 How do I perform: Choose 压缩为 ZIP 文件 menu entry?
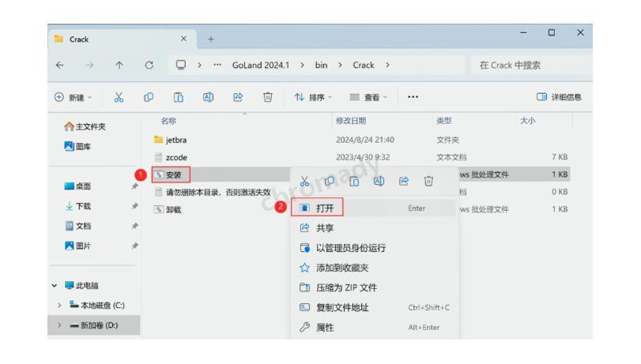374,287
